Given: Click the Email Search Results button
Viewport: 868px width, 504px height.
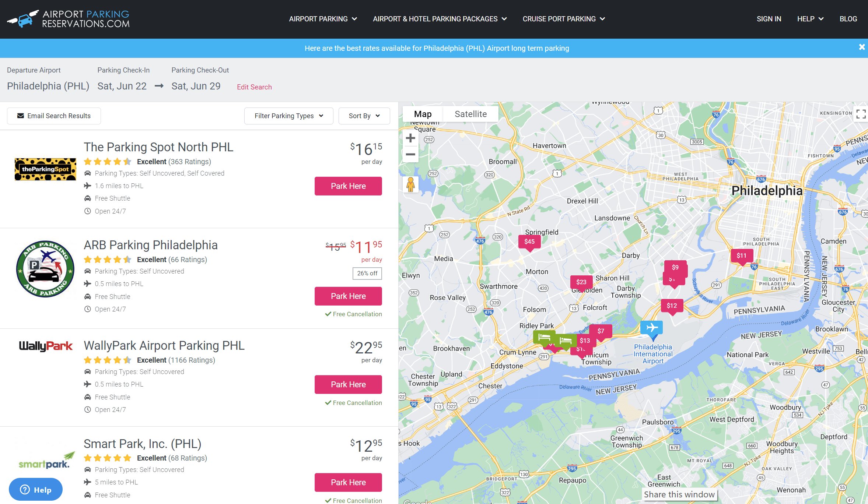Looking at the screenshot, I should point(54,116).
